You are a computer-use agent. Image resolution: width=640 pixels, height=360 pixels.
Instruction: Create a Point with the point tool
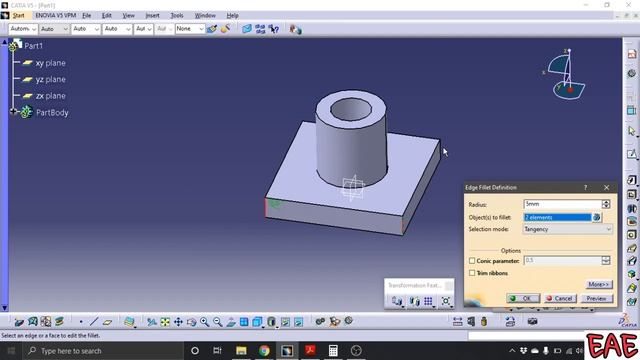(x=81, y=322)
